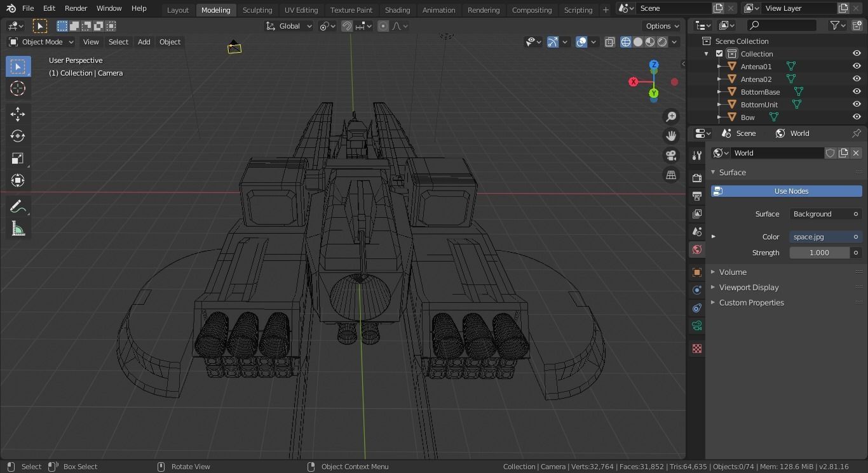Select the Annotate tool

point(18,206)
